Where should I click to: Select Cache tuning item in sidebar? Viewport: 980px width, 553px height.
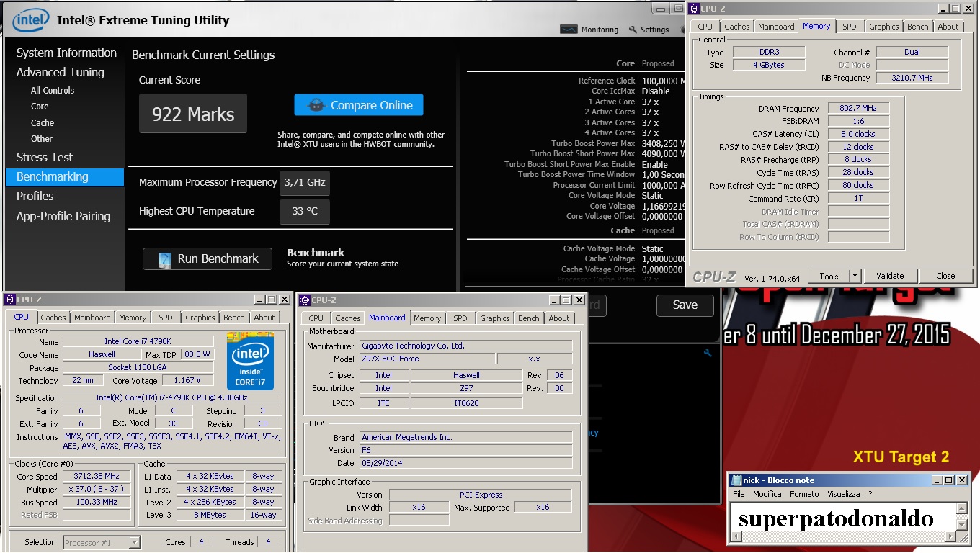click(x=43, y=122)
